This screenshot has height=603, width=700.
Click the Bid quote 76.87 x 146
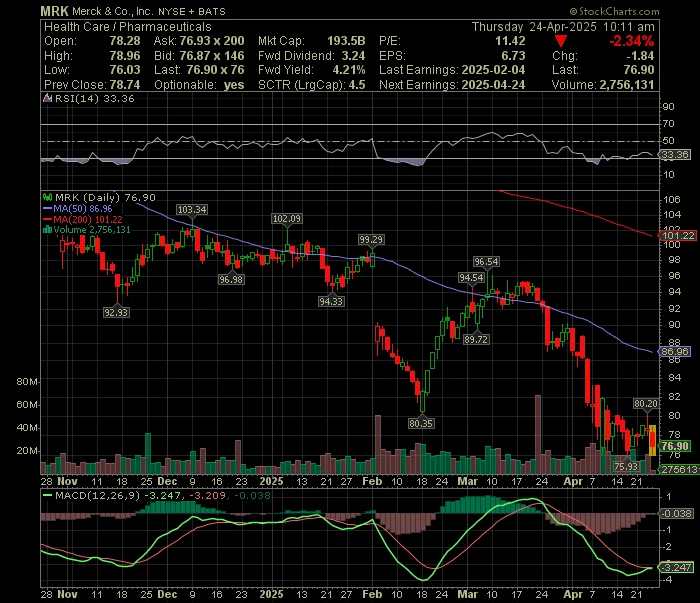(x=212, y=56)
